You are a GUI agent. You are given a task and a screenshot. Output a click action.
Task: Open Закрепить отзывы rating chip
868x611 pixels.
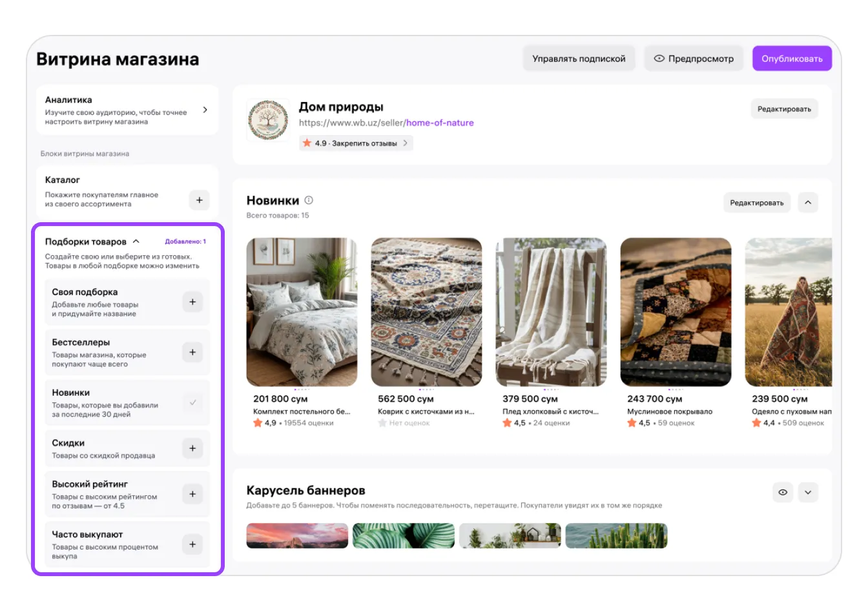pos(356,143)
